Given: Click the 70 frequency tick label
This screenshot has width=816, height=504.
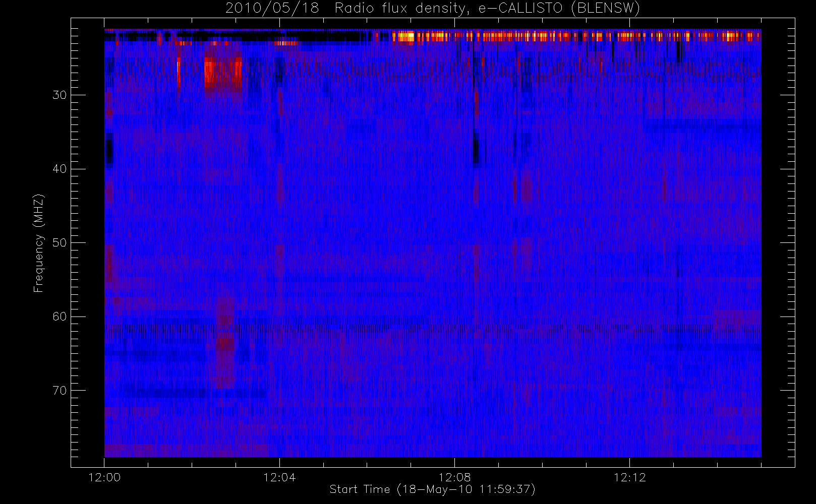Looking at the screenshot, I should tap(60, 391).
